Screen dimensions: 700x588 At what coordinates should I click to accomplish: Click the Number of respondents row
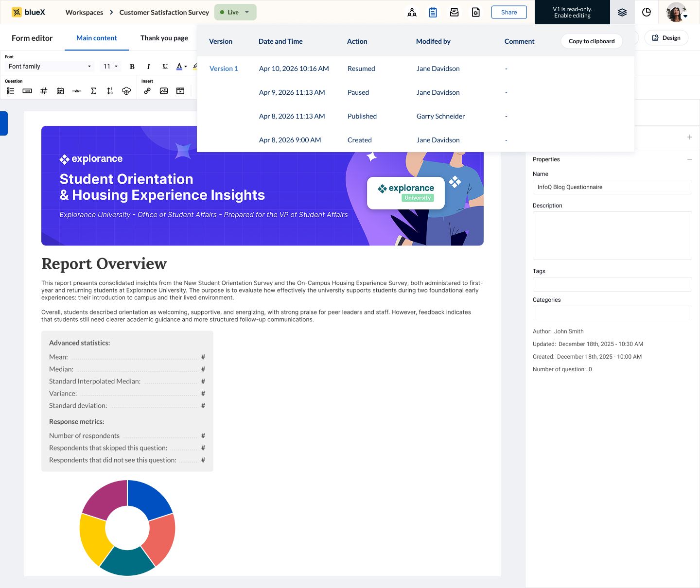(x=127, y=436)
